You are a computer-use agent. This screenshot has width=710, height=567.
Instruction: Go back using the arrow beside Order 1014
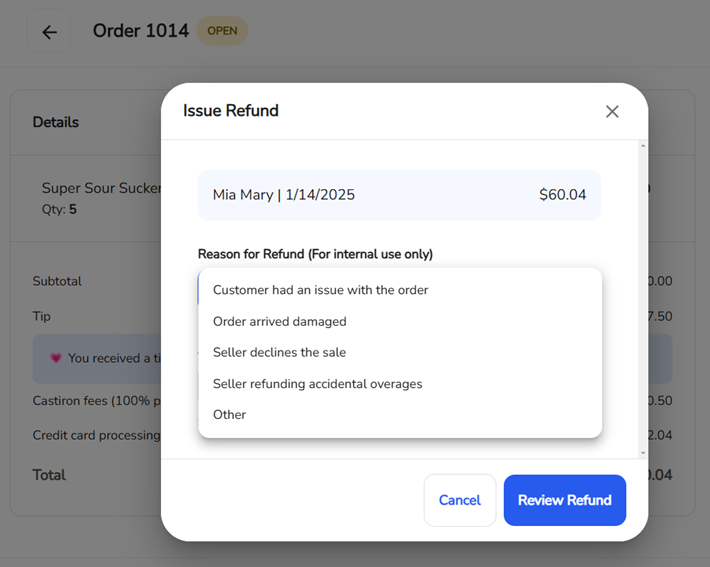[49, 32]
